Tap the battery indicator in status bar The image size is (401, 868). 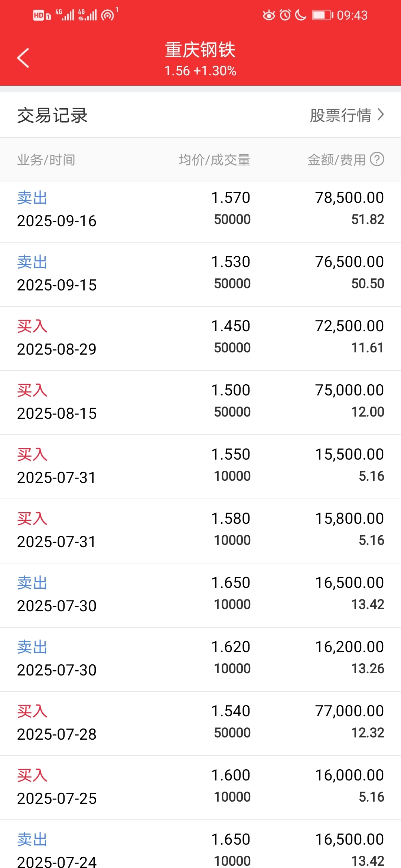tap(322, 15)
